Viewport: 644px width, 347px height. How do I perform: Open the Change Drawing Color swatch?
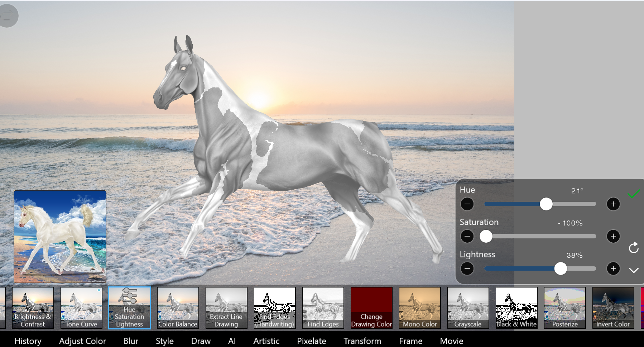pos(371,308)
